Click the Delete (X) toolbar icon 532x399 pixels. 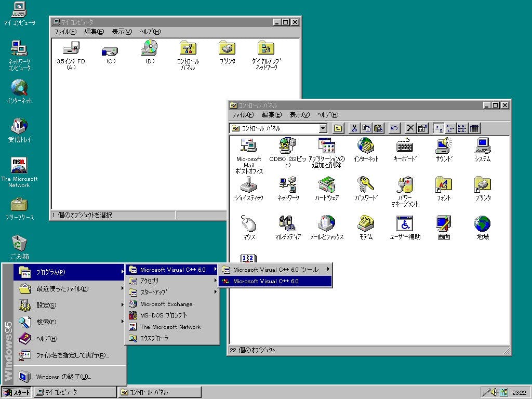point(410,128)
